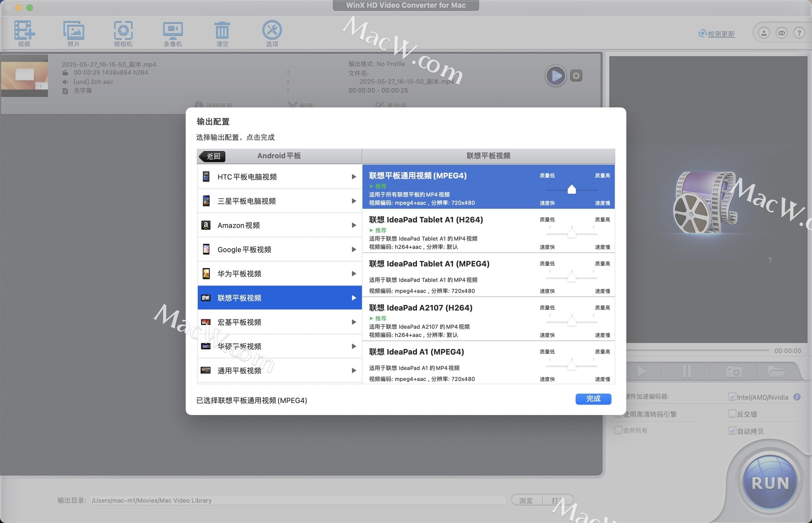The width and height of the screenshot is (812, 523).
Task: Expand 华为平板视频 category arrow
Action: (354, 274)
